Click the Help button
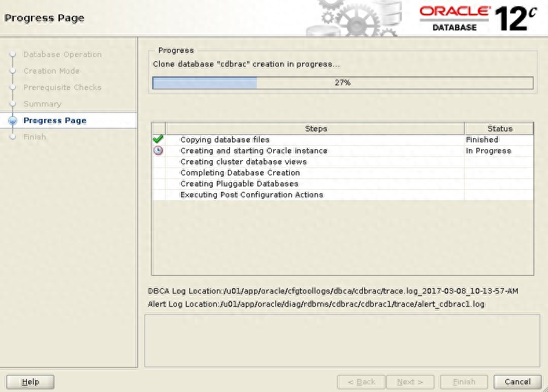This screenshot has height=392, width=548. click(30, 382)
